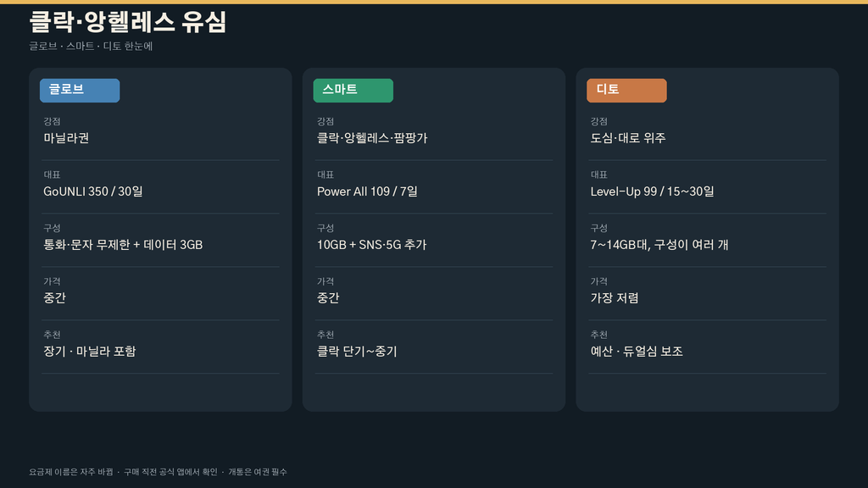This screenshot has height=488, width=868.
Task: Click '클락·앙헬레스·팜팡가' strength text
Action: point(372,138)
